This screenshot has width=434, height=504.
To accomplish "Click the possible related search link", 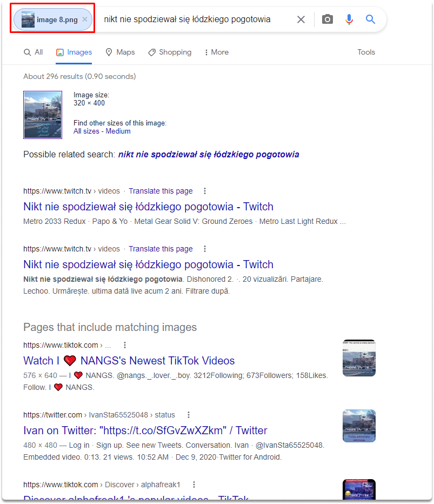I will (209, 155).
